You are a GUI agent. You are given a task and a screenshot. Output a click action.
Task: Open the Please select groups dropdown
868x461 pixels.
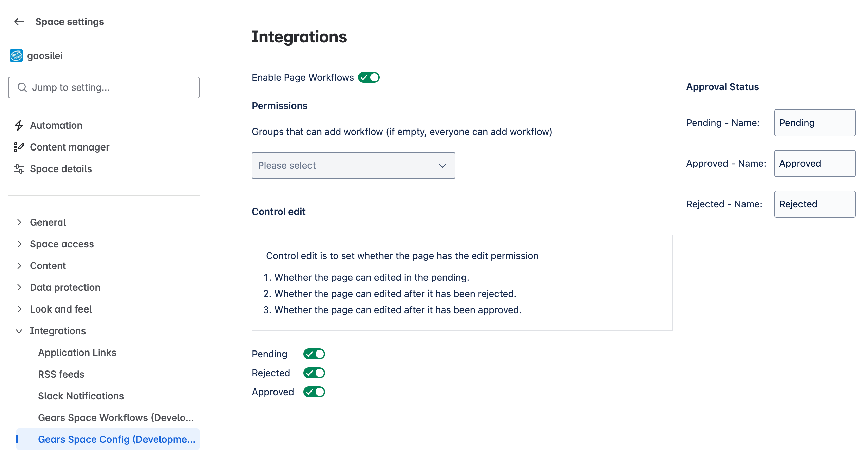[x=353, y=165]
